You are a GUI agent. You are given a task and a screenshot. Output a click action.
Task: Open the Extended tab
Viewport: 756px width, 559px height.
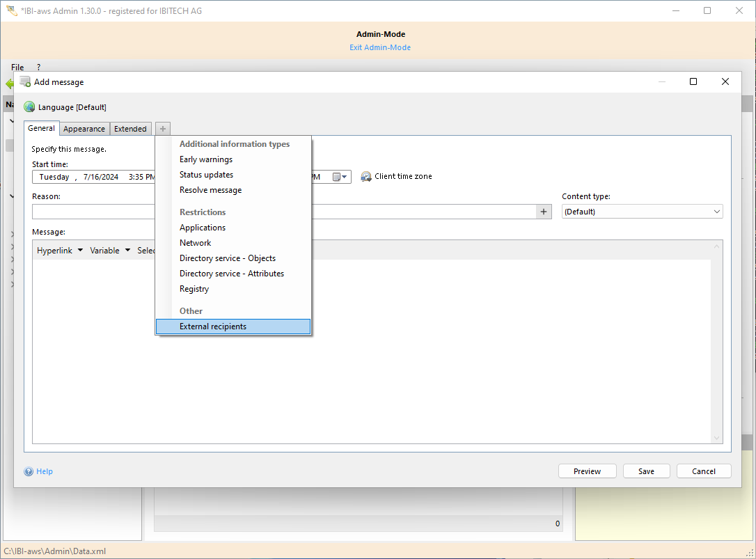pyautogui.click(x=130, y=129)
